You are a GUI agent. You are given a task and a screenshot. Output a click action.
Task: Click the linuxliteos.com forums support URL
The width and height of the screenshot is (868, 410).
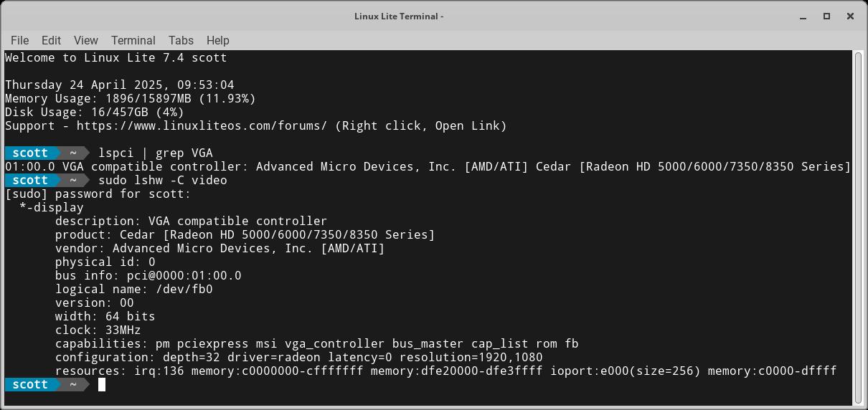point(202,125)
